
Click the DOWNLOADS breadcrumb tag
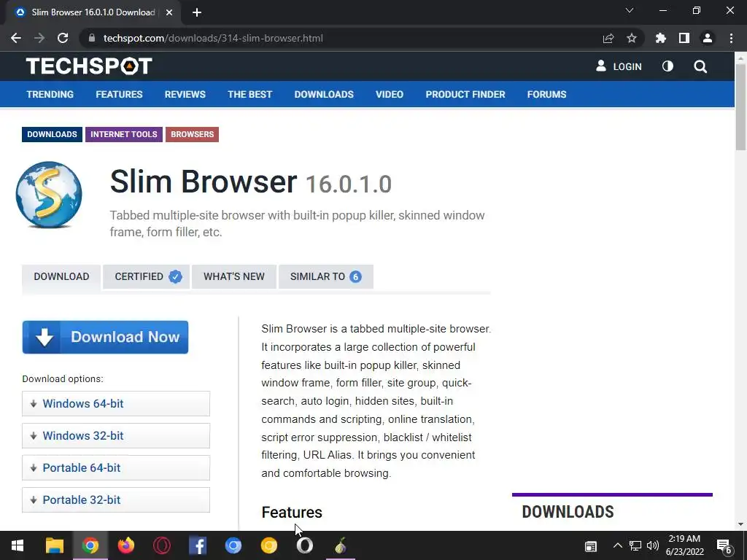[x=52, y=134]
